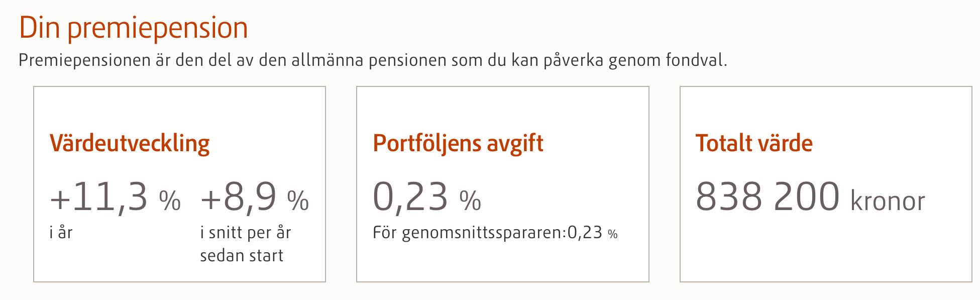Click the small percent sign after genomsnittsspararen value
Viewport: 980px width, 300px height.
coord(613,234)
